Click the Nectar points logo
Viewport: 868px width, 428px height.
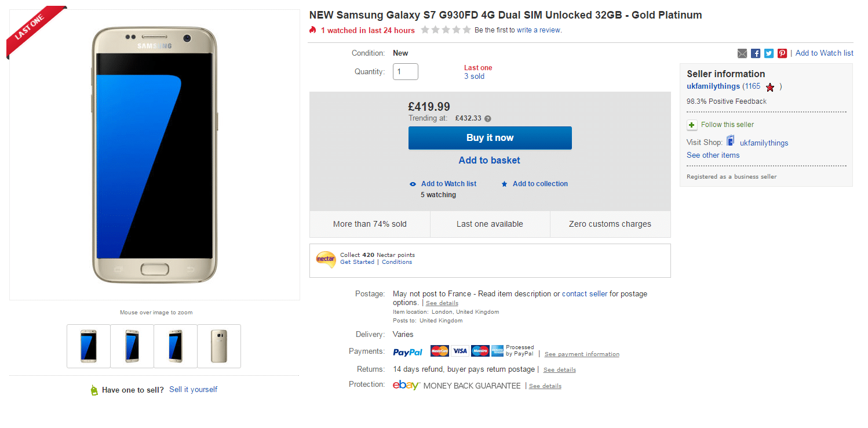coord(326,259)
